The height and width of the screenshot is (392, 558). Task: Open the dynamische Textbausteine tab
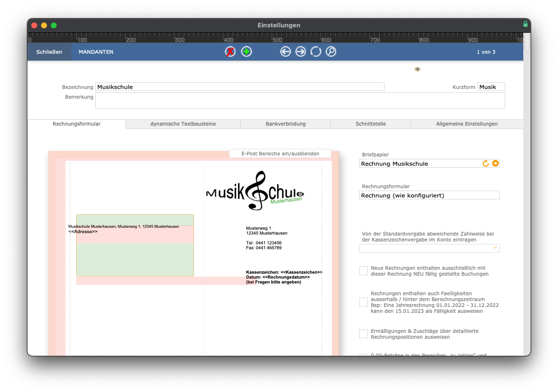pos(183,124)
